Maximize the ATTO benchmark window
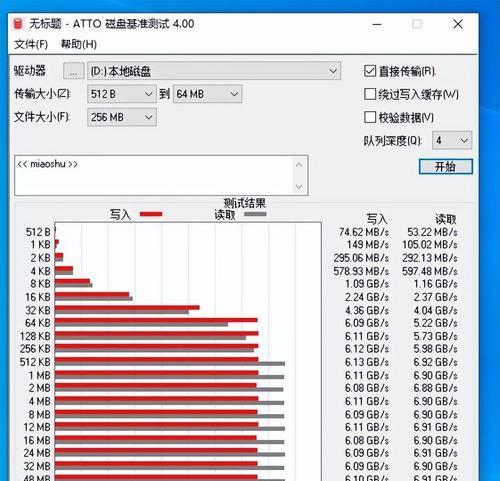The image size is (500, 481). click(x=417, y=24)
